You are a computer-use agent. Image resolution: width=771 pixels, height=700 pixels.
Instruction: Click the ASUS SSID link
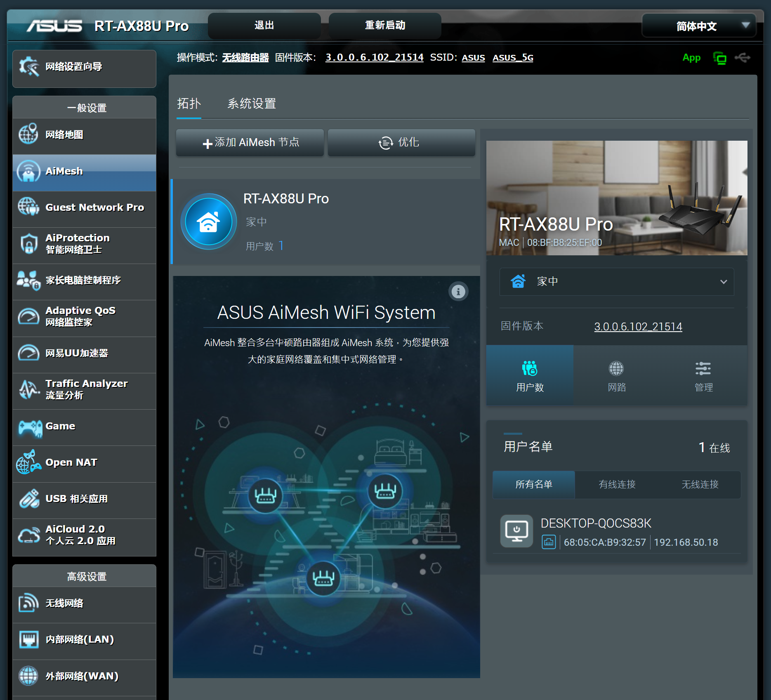coord(473,58)
